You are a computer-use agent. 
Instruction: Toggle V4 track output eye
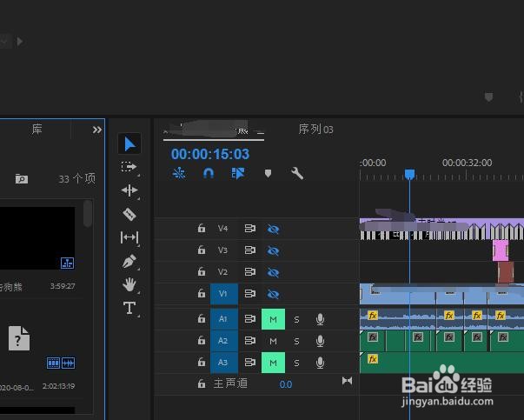273,229
